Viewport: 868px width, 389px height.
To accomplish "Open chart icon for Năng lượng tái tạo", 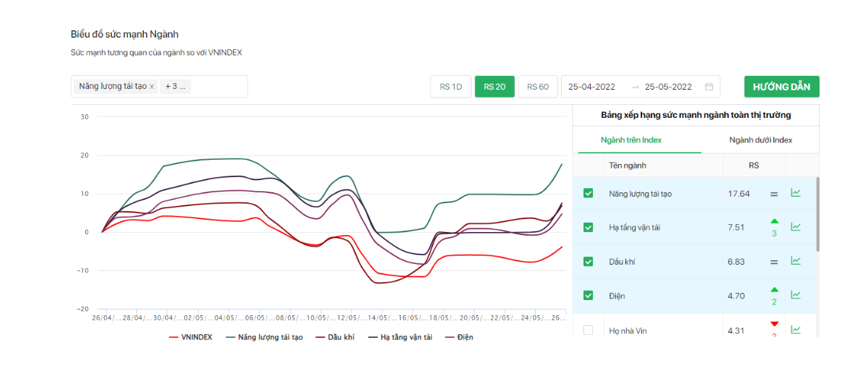I will [x=796, y=192].
